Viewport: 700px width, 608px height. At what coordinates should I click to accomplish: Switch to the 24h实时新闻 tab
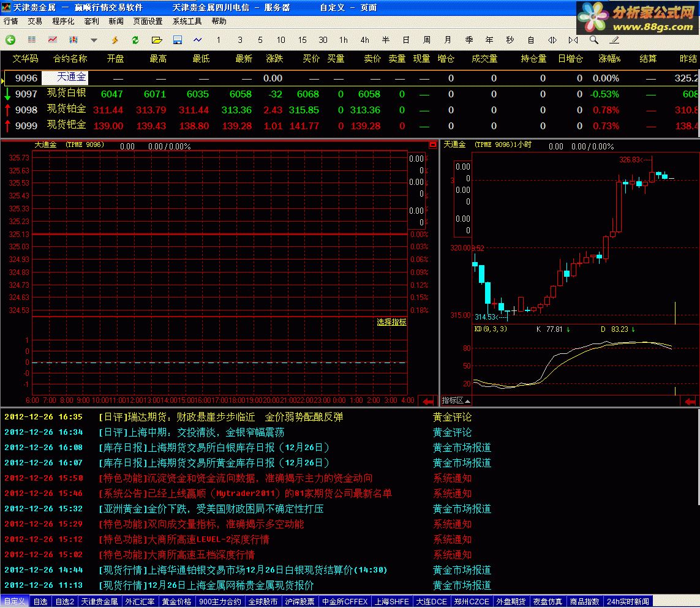tap(628, 601)
